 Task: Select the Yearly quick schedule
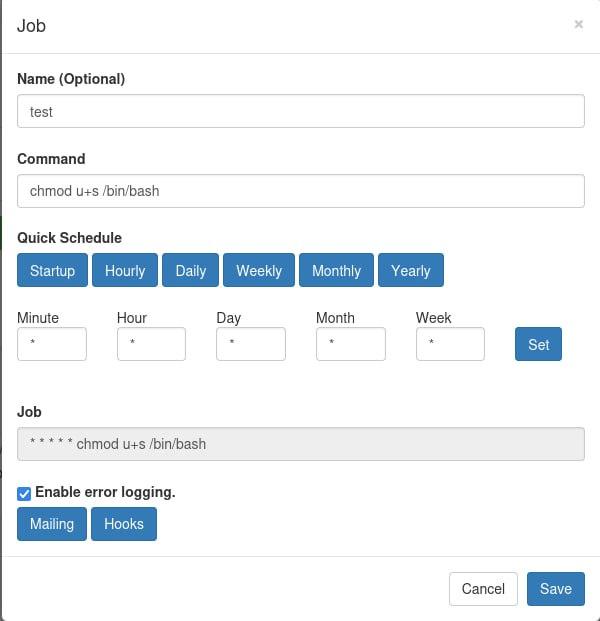(410, 271)
